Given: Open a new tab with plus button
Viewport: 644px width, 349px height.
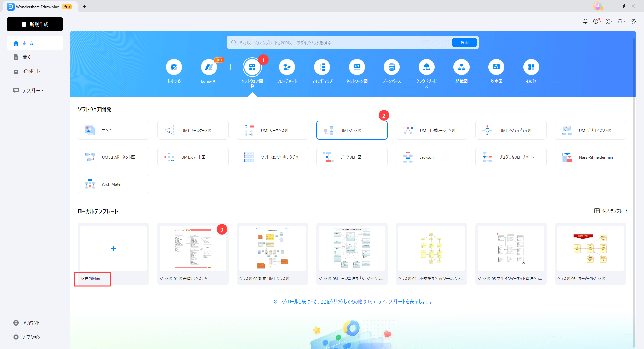Looking at the screenshot, I should click(x=84, y=6).
